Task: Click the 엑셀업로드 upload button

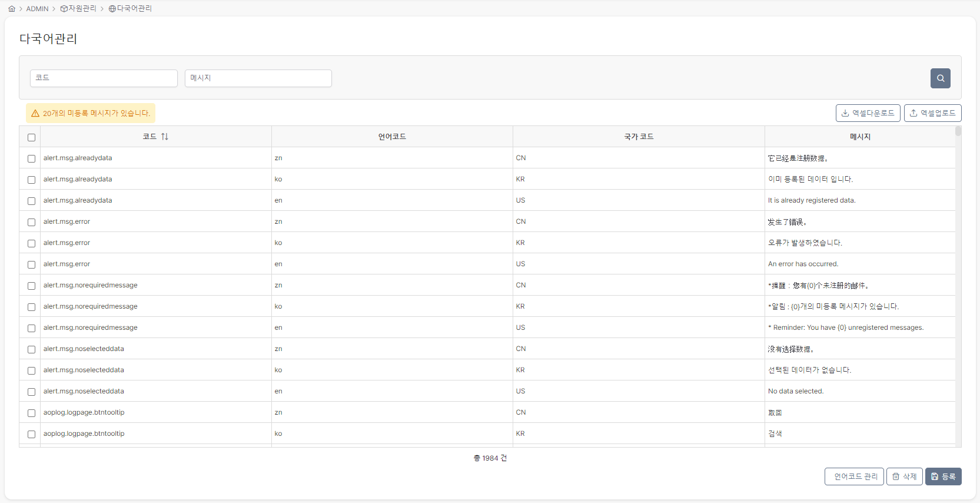Action: 932,113
